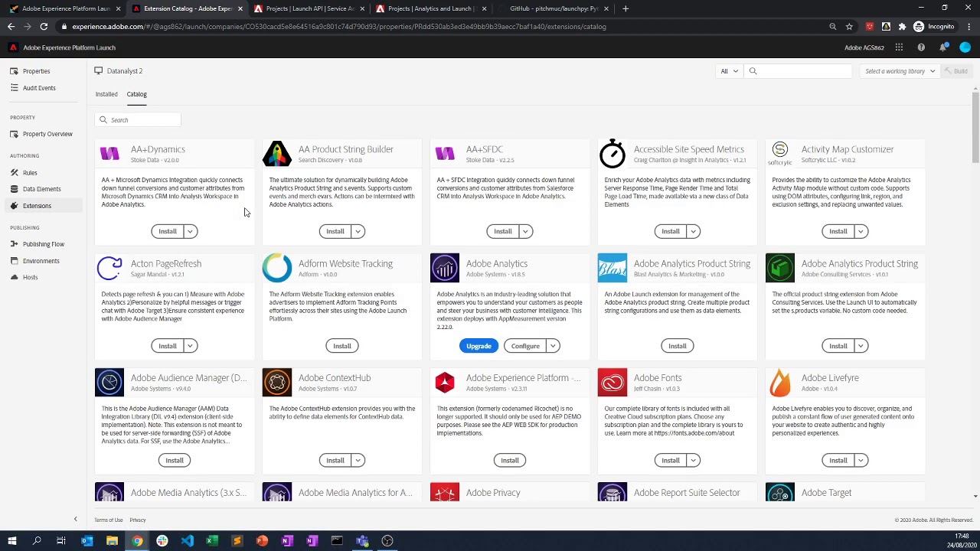
Task: Bookmark this page with star icon
Action: click(x=849, y=27)
